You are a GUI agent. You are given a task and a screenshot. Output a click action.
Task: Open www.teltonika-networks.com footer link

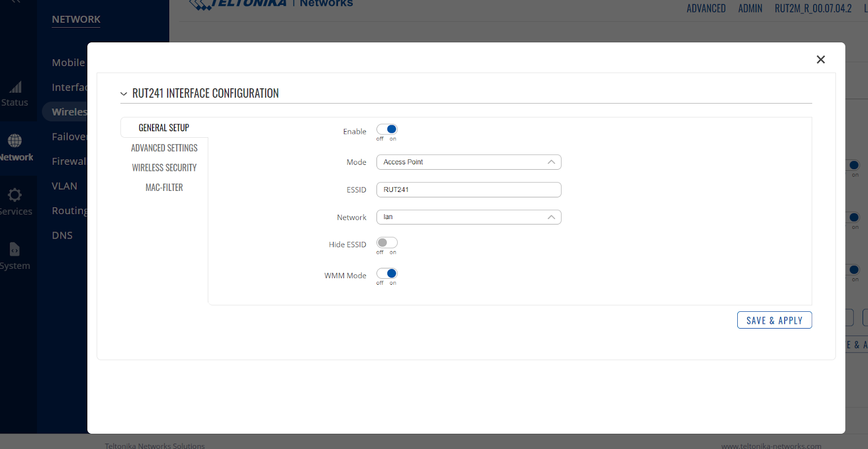(771, 446)
